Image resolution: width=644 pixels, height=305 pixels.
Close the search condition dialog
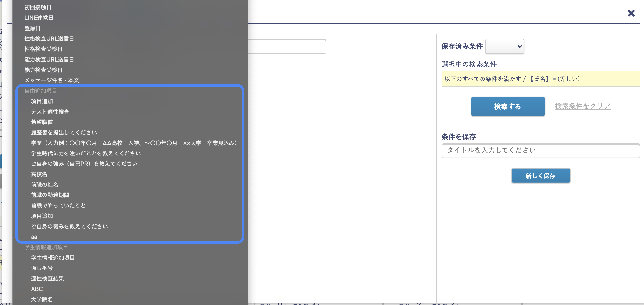(x=631, y=13)
